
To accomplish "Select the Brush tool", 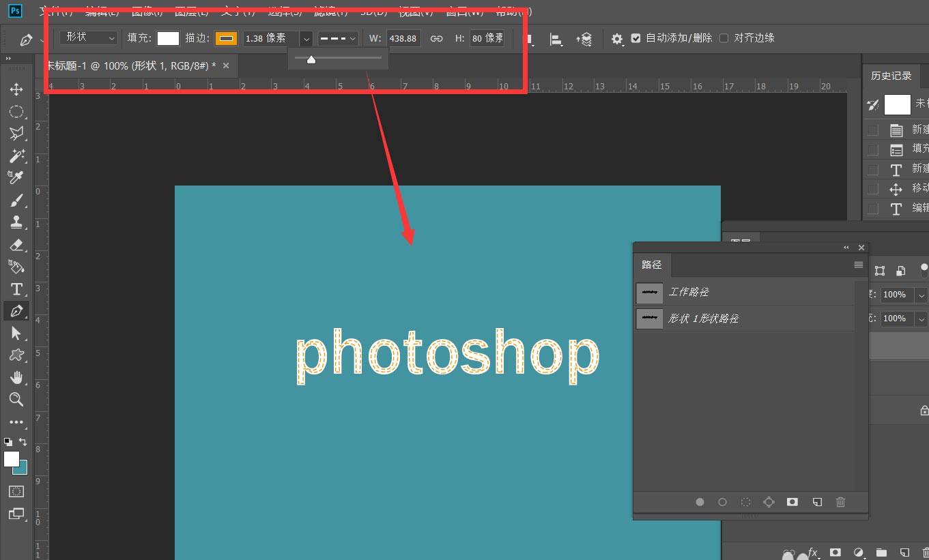I will point(16,200).
